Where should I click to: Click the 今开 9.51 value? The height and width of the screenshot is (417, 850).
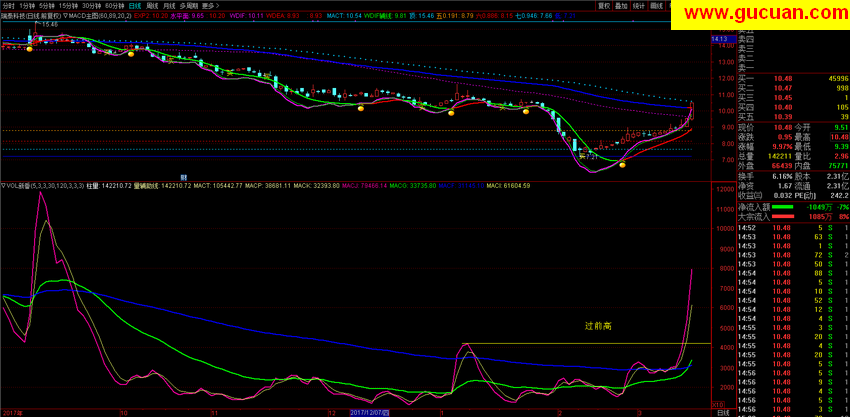click(841, 127)
